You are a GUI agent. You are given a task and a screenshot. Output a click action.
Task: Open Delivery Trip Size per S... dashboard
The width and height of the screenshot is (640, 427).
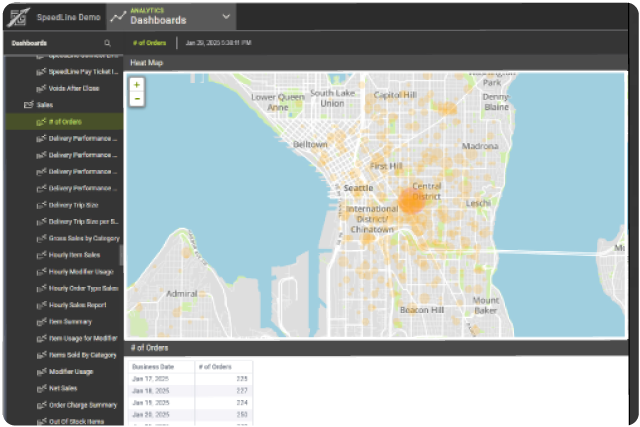pyautogui.click(x=83, y=222)
